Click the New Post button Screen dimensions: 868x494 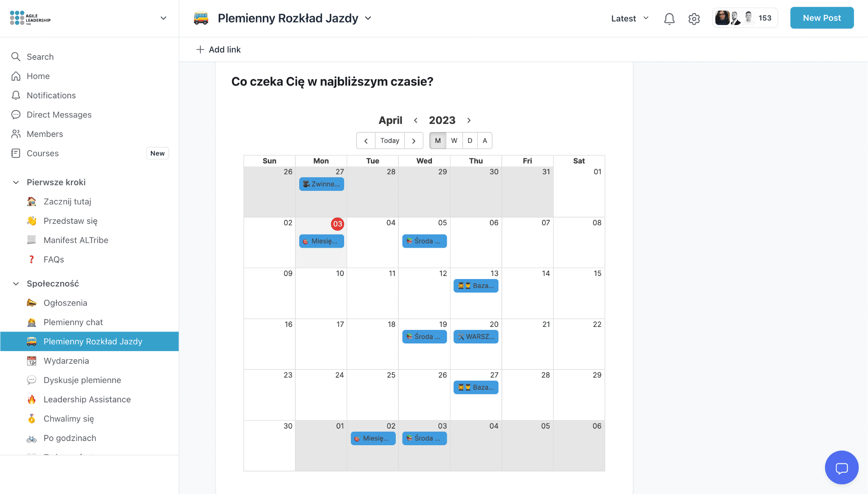pyautogui.click(x=822, y=18)
